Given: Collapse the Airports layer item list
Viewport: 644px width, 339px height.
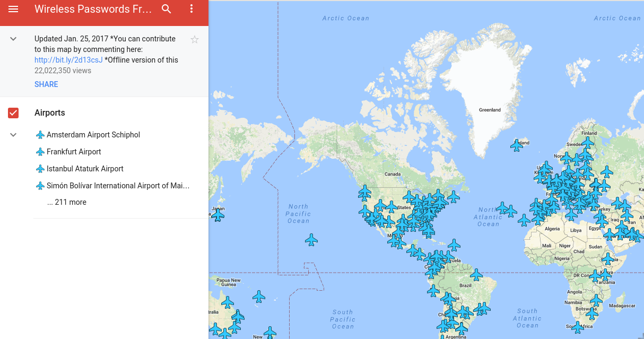Looking at the screenshot, I should [x=13, y=135].
